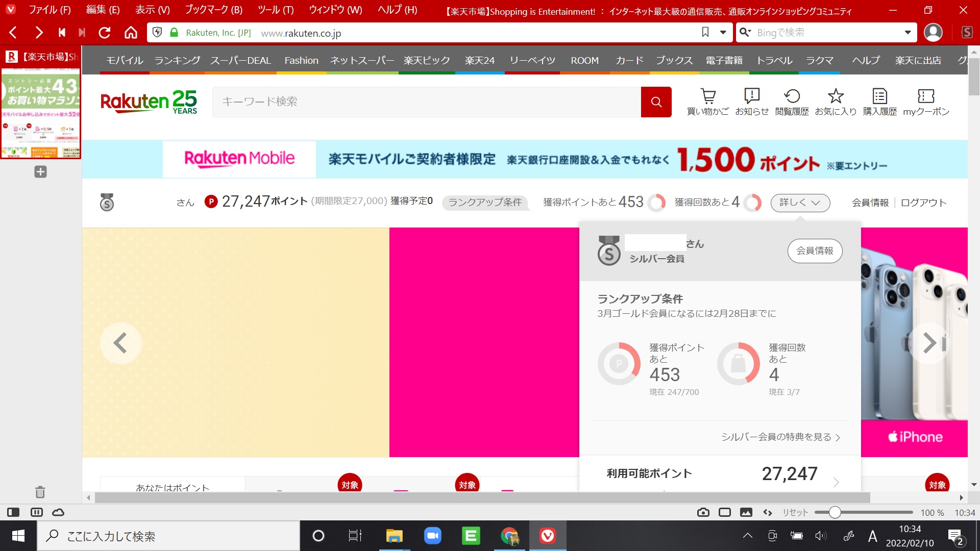Open the bookmark dropdown arrow in address bar

[x=723, y=33]
